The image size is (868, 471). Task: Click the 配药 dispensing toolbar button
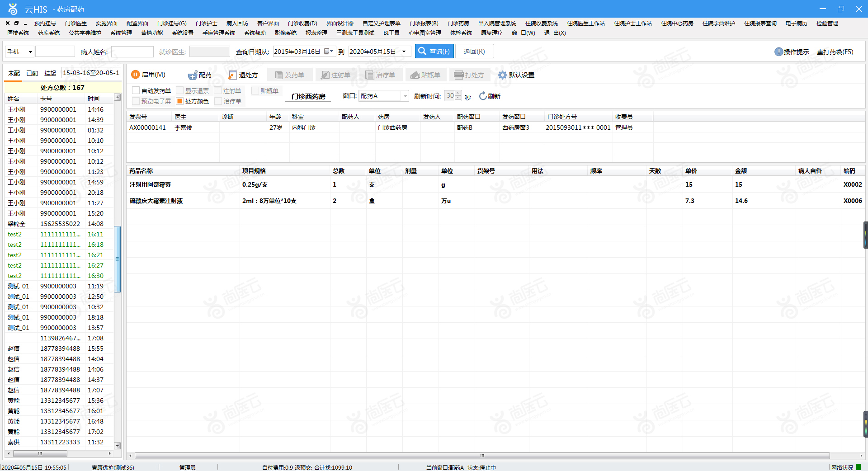[x=200, y=75]
